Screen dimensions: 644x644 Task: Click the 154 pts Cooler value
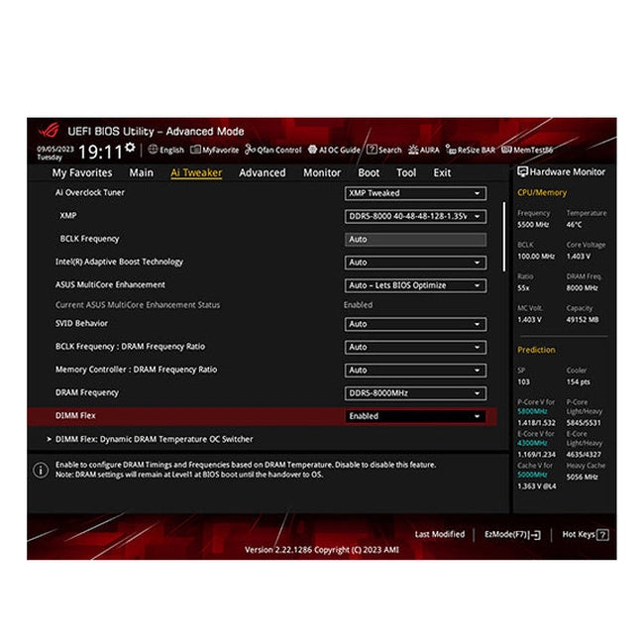579,382
